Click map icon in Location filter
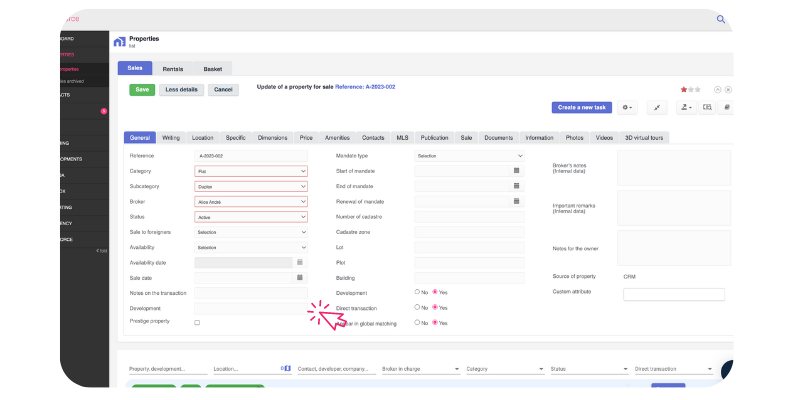Screen dimensions: 800x400 286,368
